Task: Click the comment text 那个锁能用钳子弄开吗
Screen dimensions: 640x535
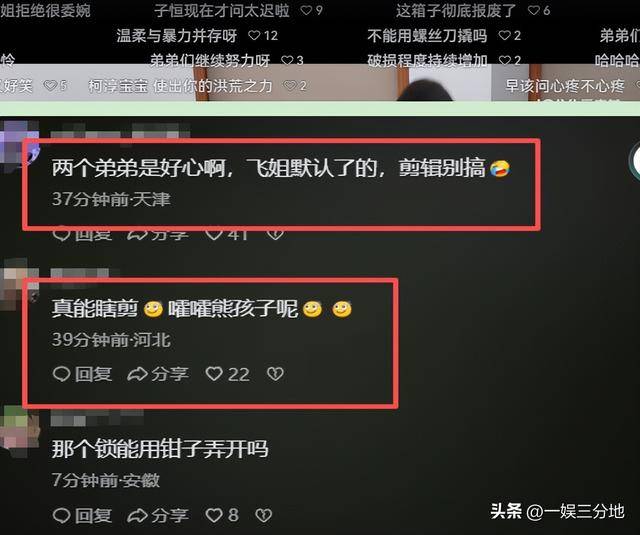Action: [x=160, y=449]
